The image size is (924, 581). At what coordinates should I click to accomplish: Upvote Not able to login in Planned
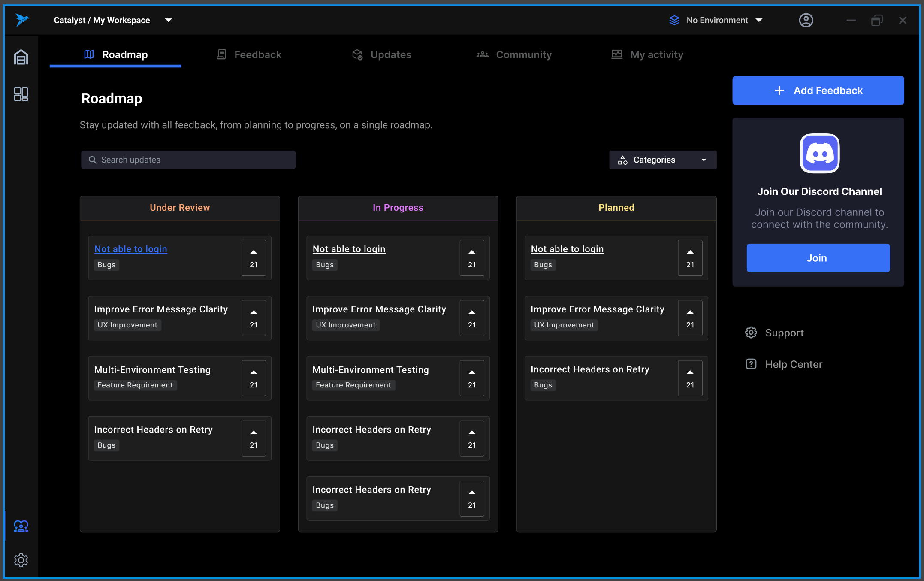(690, 257)
